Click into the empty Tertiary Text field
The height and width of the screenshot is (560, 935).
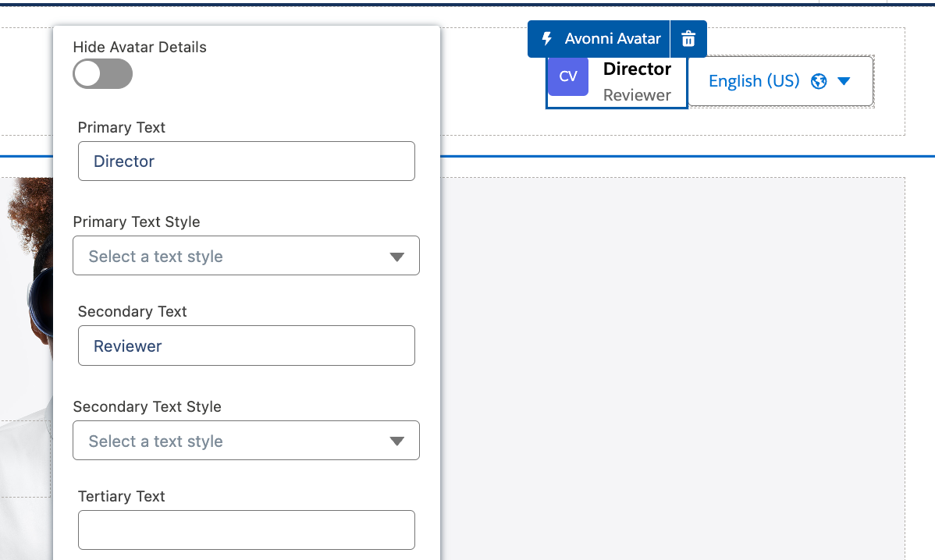[x=246, y=530]
